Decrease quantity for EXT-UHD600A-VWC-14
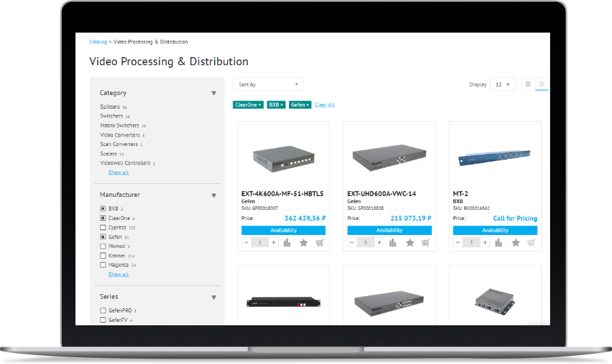612x364 pixels. pyautogui.click(x=352, y=242)
